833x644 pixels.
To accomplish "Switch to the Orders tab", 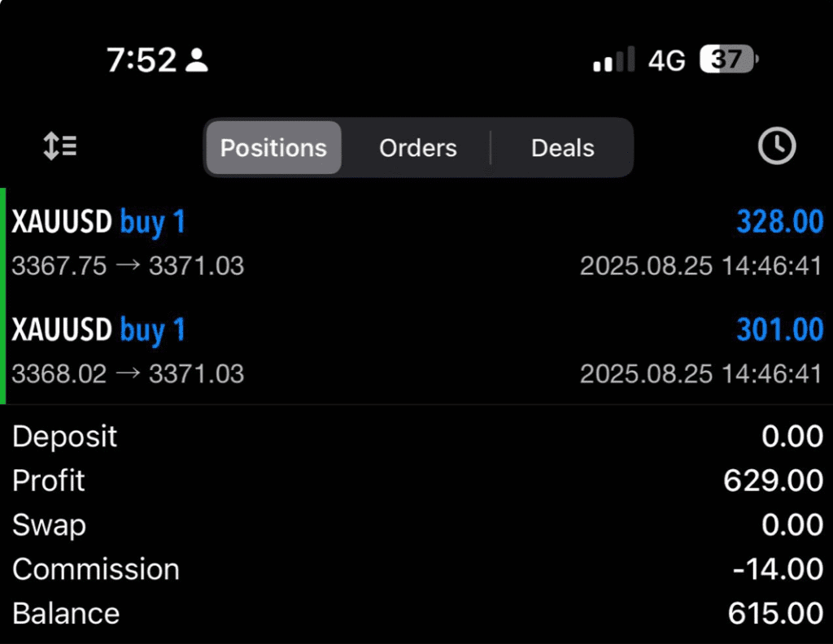I will pos(418,148).
